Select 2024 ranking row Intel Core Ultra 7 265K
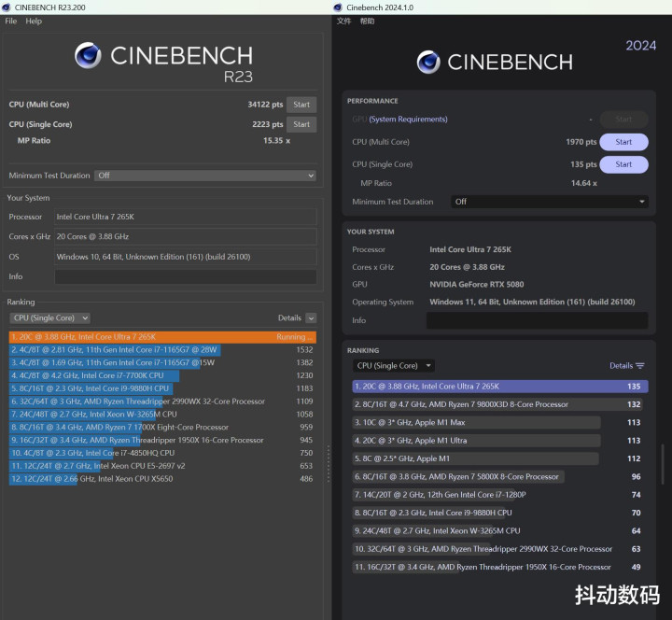672x620 pixels. [x=500, y=387]
